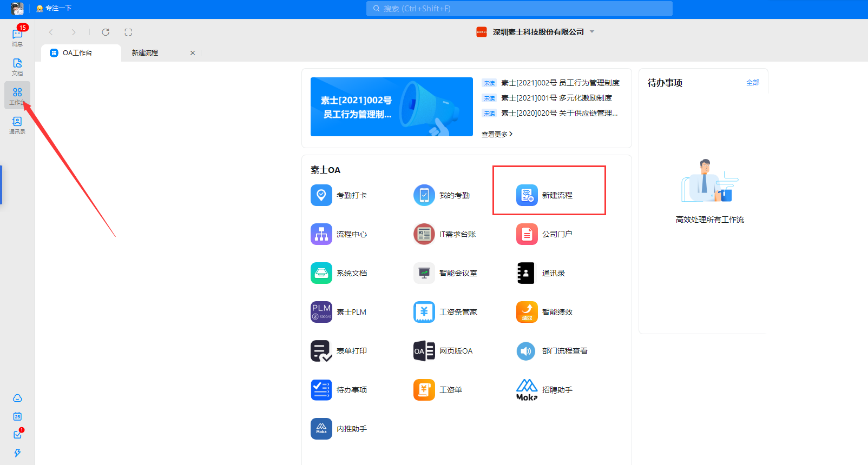Close the 新建流程 tab

tap(193, 53)
